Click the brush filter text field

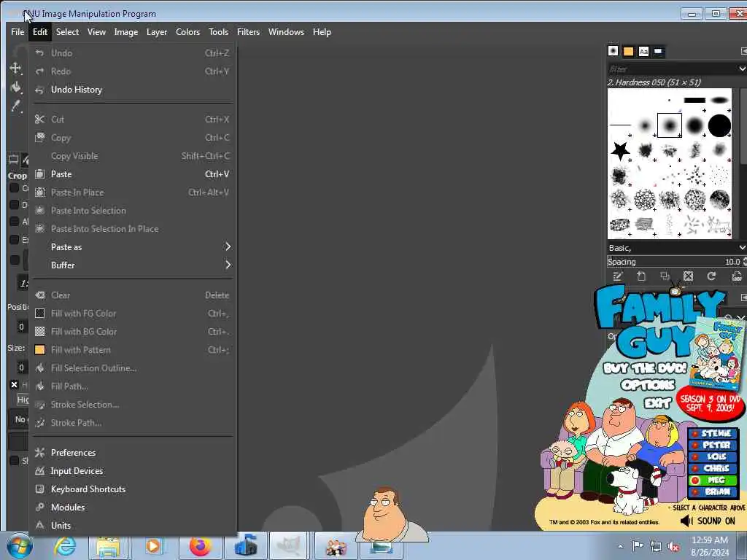click(672, 69)
